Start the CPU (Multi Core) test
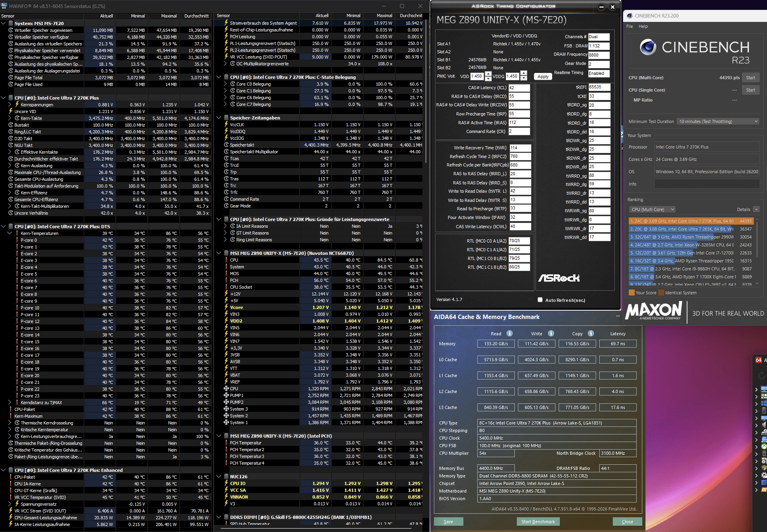This screenshot has width=767, height=532. [x=751, y=78]
